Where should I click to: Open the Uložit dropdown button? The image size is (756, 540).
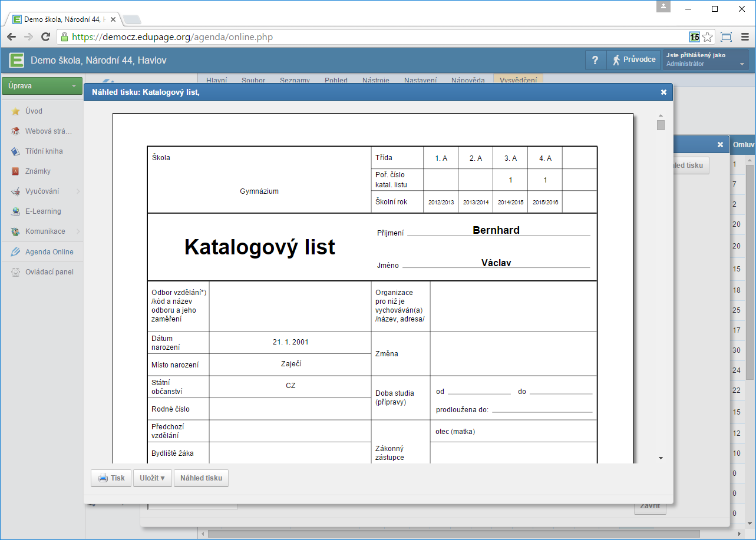pos(153,478)
